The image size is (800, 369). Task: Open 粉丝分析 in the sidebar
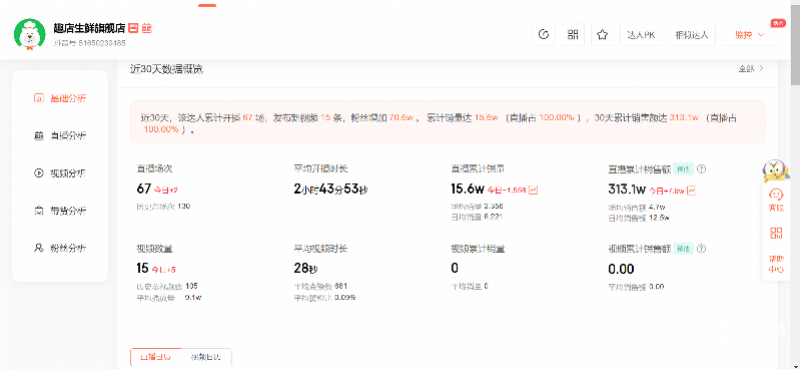(x=60, y=248)
